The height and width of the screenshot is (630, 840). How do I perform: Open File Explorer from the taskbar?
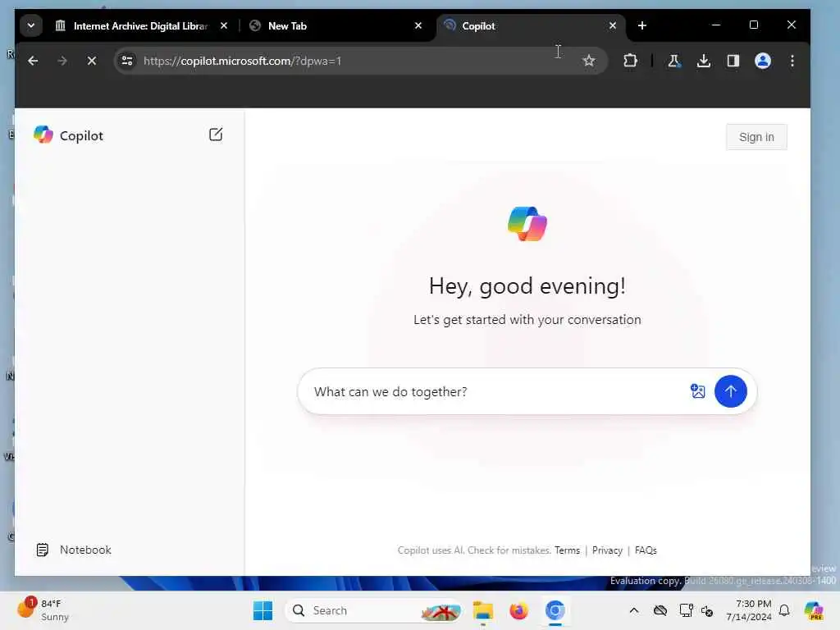tap(482, 610)
